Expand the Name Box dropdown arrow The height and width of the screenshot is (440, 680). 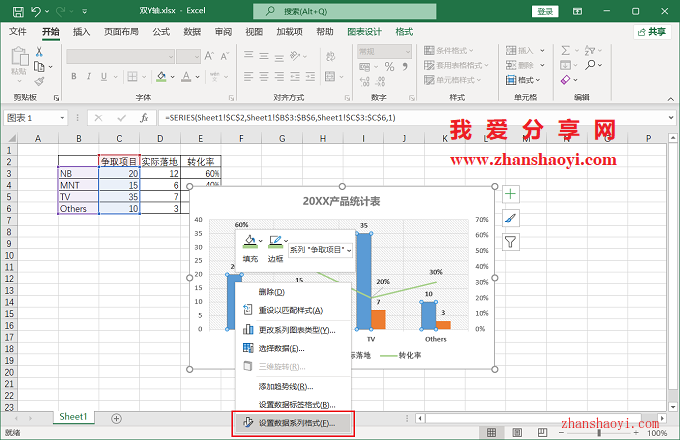pyautogui.click(x=62, y=118)
